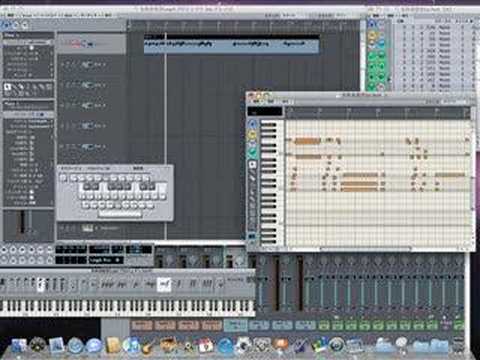The image size is (480, 360).
Task: Open the iCal calendar icon in the Dock
Action: [x=206, y=346]
